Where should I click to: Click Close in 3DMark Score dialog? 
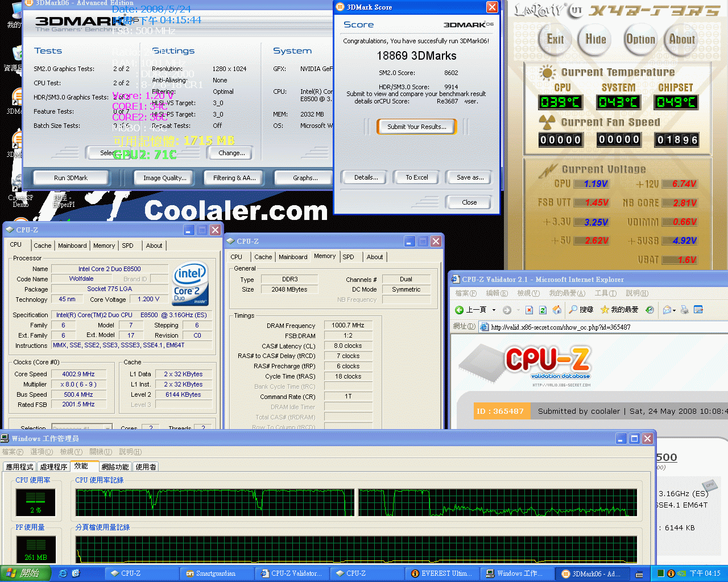[469, 202]
